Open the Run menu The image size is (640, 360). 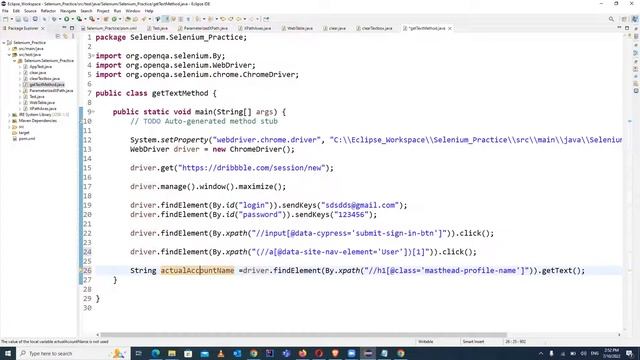(118, 11)
